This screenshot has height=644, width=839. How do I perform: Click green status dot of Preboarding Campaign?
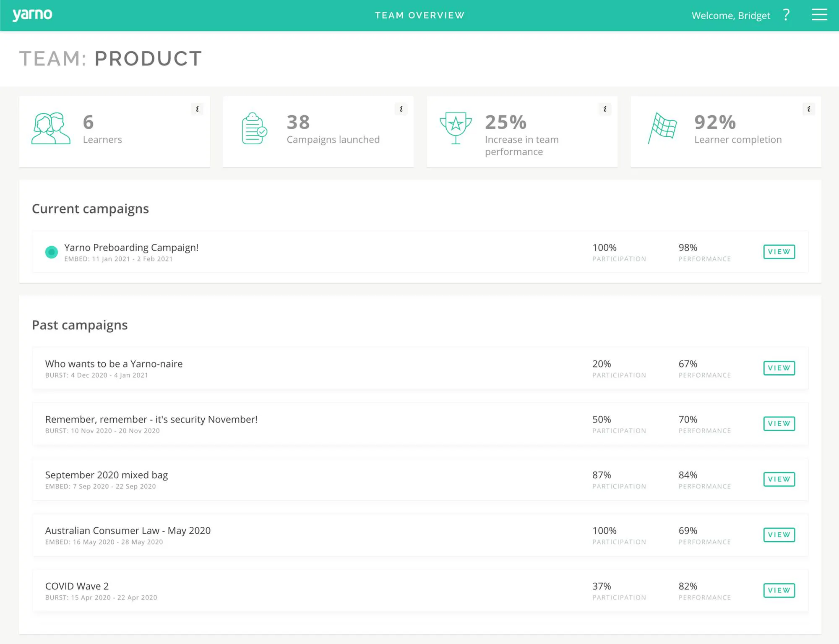(52, 252)
